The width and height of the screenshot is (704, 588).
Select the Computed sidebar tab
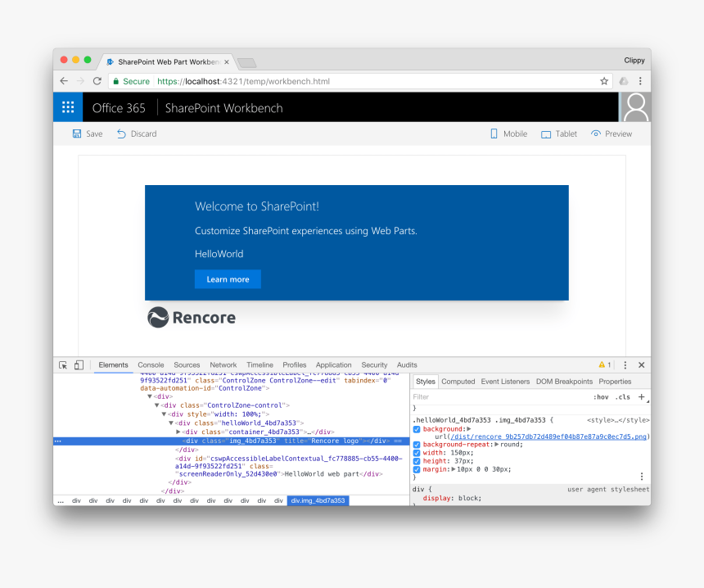point(458,382)
